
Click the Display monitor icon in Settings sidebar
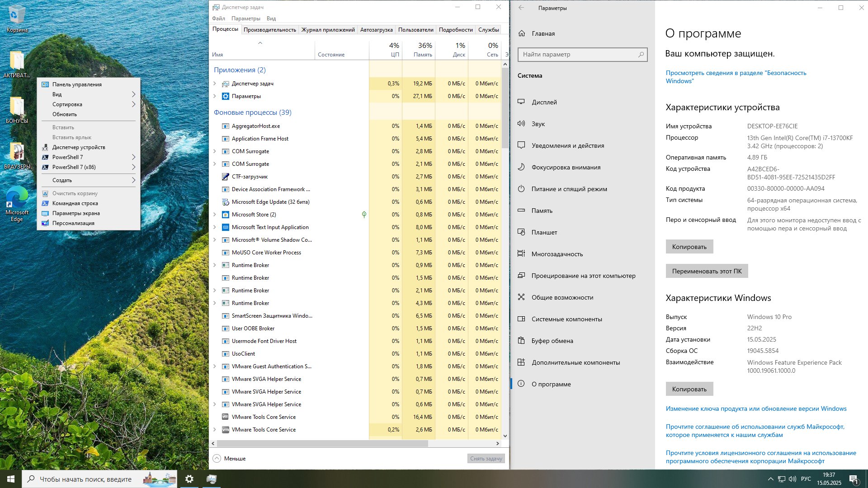521,102
